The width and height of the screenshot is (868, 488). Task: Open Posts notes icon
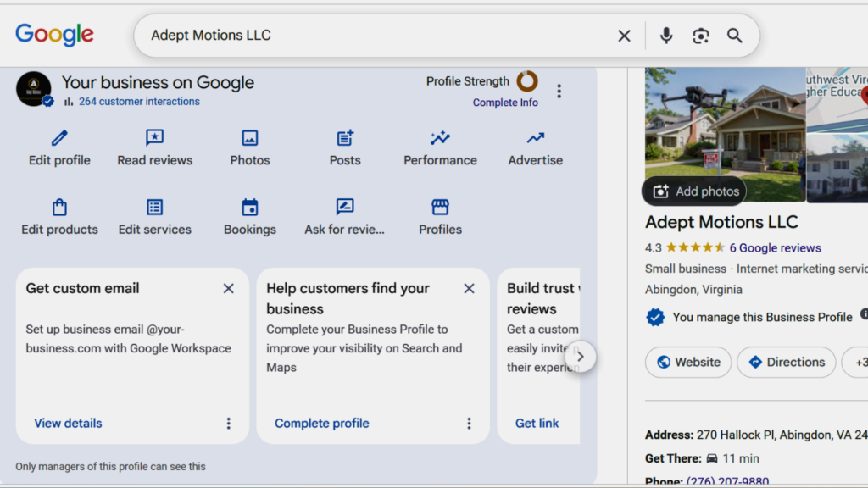click(345, 137)
